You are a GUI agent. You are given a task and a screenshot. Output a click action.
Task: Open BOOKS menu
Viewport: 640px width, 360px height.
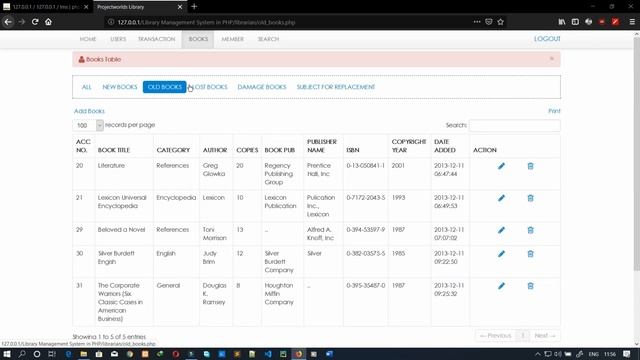coord(198,39)
